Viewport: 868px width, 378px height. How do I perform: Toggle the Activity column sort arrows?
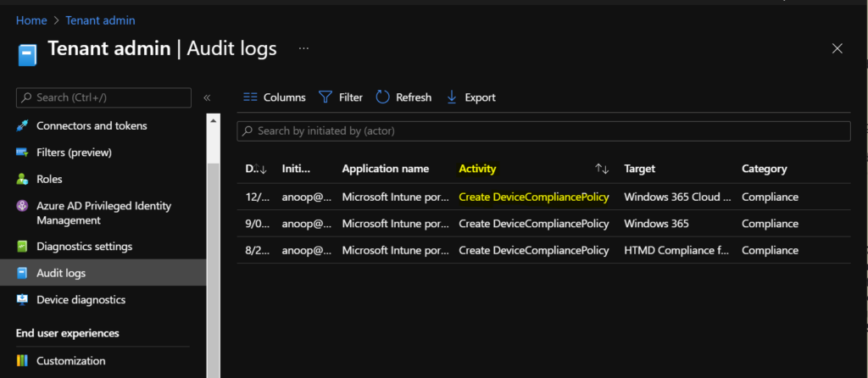pos(602,170)
